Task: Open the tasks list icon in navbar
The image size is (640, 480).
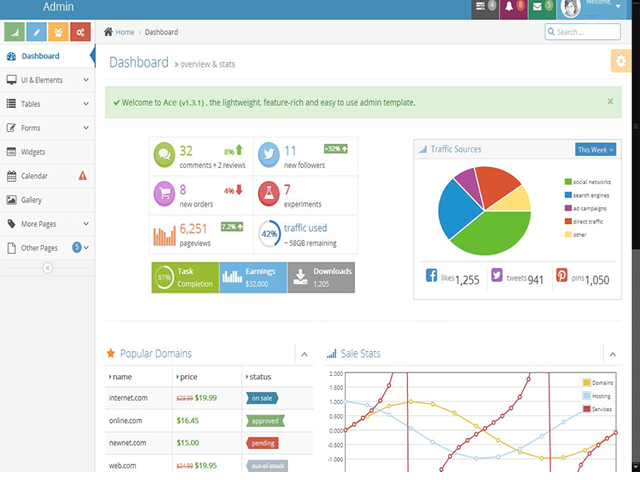Action: coord(485,8)
